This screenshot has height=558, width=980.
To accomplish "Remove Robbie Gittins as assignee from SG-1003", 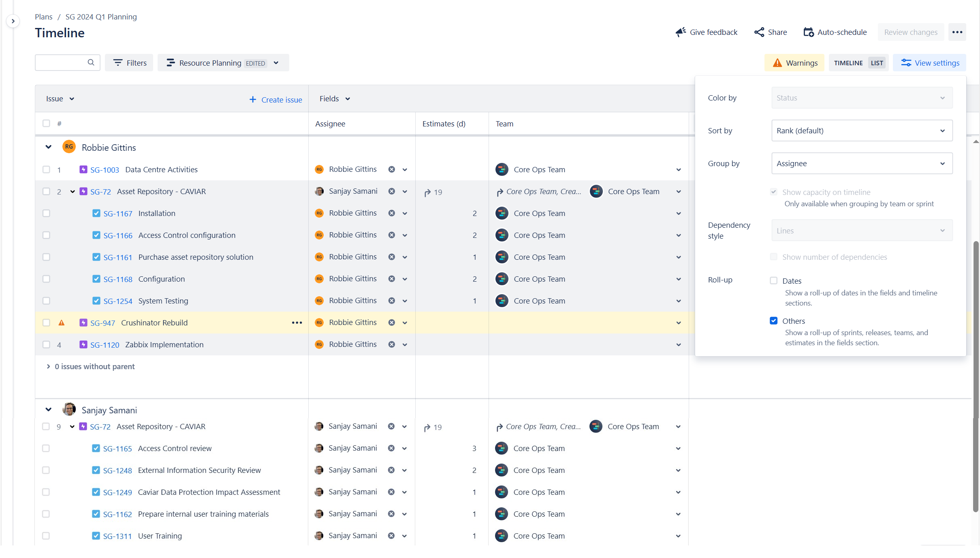I will [x=391, y=169].
